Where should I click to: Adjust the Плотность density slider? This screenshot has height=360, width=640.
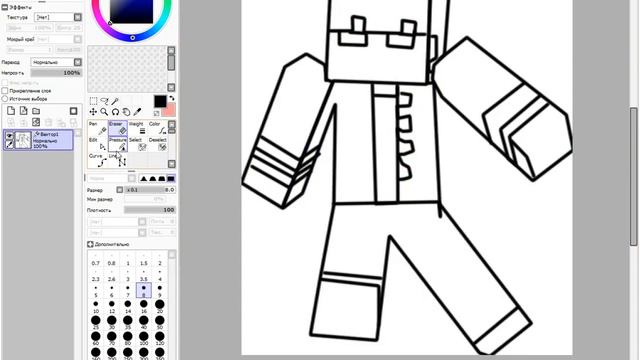click(x=150, y=210)
